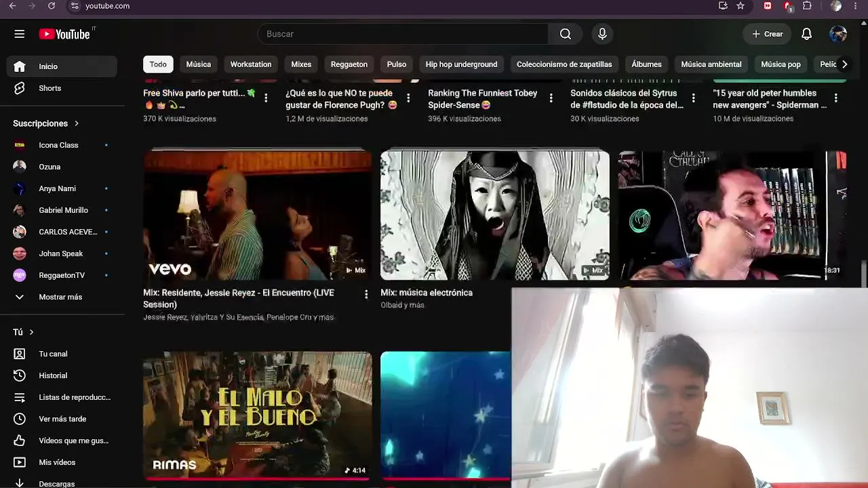Open options menu for Mix Residente, Jessie Reyez

point(366,294)
